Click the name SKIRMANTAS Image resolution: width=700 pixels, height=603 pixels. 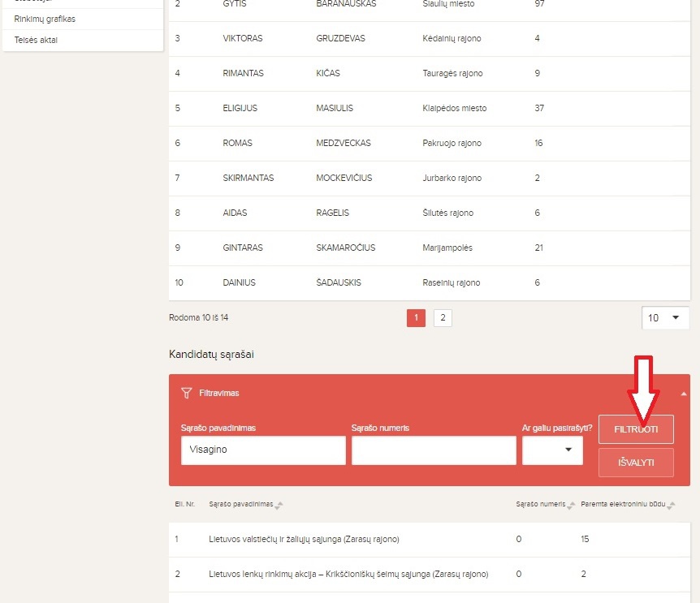tap(248, 178)
